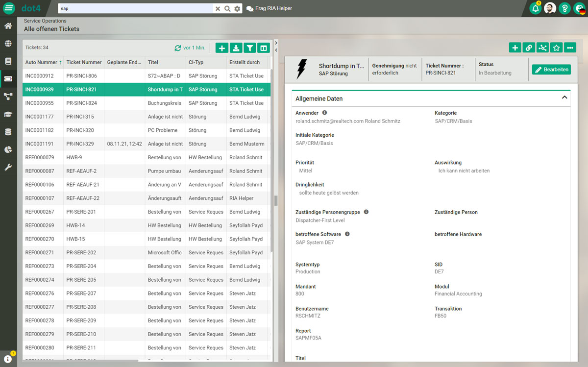Refresh the ticket list
Image resolution: width=588 pixels, height=367 pixels.
[177, 48]
